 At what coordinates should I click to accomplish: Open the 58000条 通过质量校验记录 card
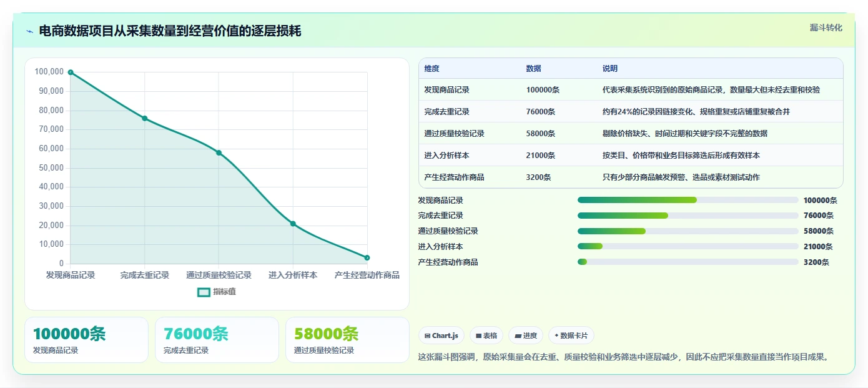click(347, 340)
